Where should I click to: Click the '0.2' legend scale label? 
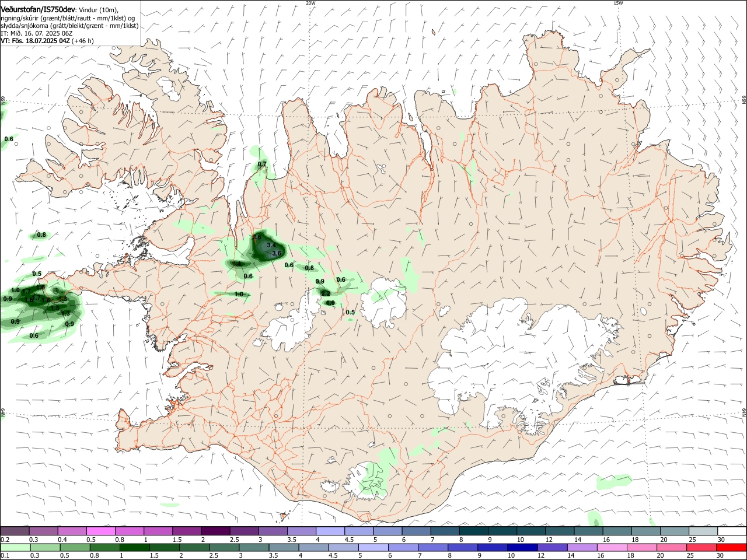5,540
